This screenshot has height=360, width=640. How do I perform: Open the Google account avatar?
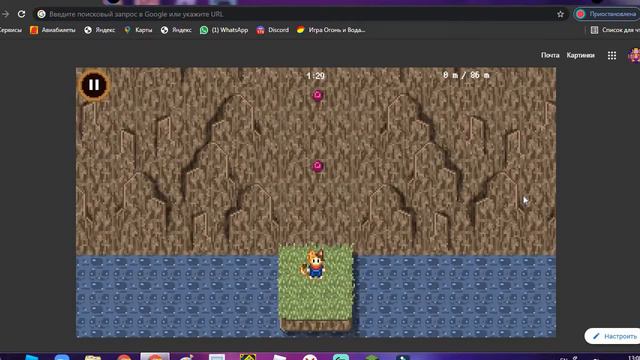pyautogui.click(x=634, y=55)
